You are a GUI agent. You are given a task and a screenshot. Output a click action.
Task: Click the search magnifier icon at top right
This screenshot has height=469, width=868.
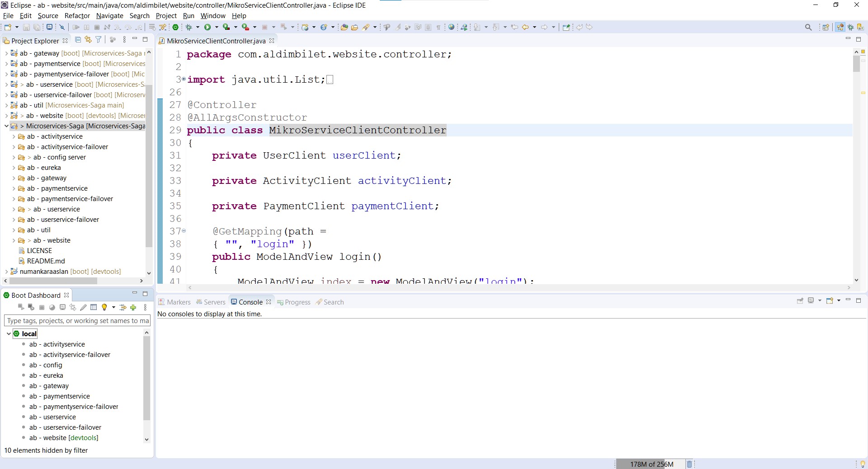click(808, 27)
